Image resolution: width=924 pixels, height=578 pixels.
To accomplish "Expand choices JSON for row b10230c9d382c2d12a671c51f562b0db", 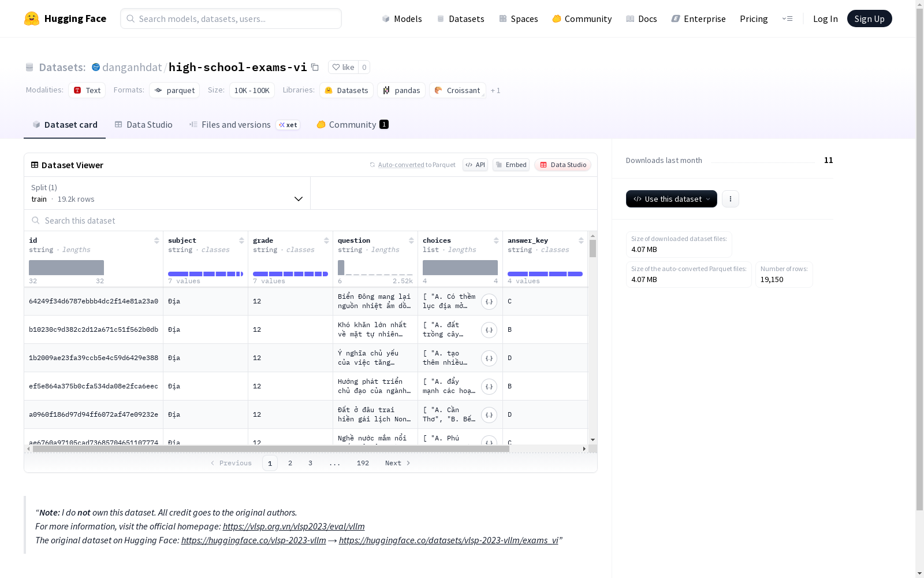I will (489, 330).
